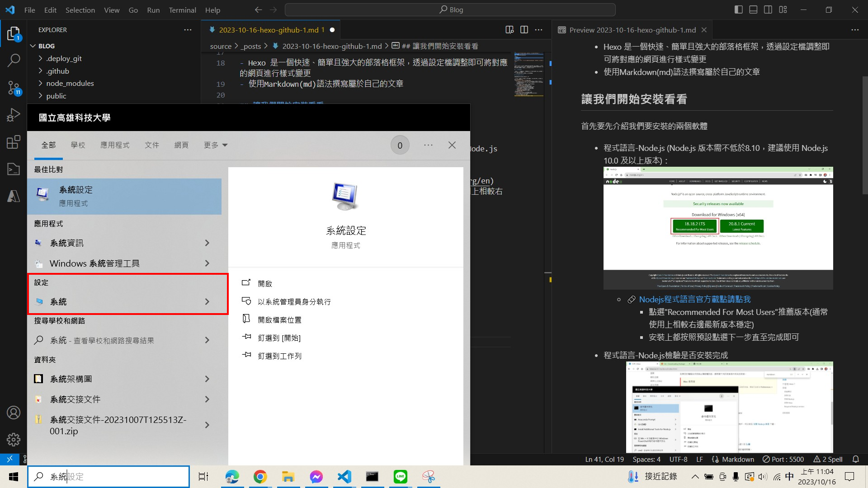The image size is (868, 488).
Task: Open the Terminal menu
Action: [x=182, y=9]
